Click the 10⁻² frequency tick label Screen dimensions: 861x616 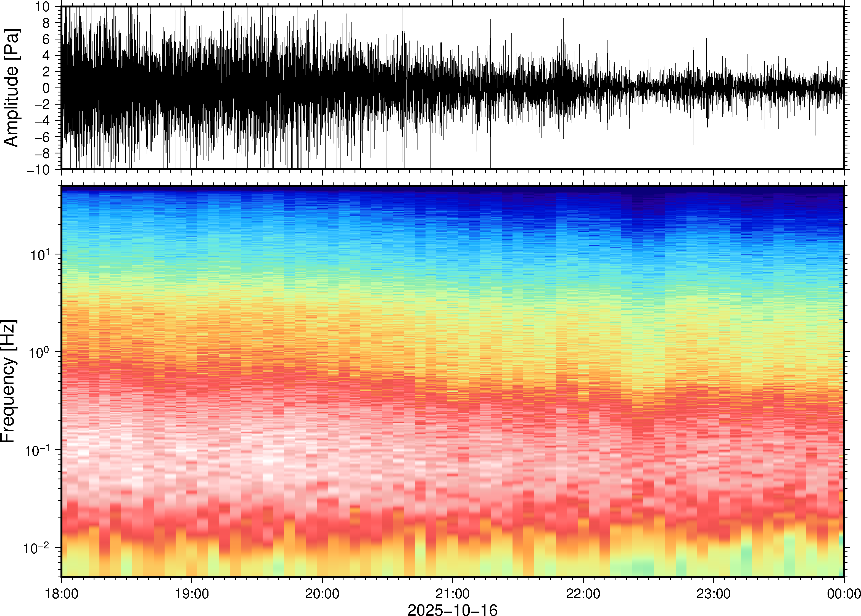click(x=36, y=548)
